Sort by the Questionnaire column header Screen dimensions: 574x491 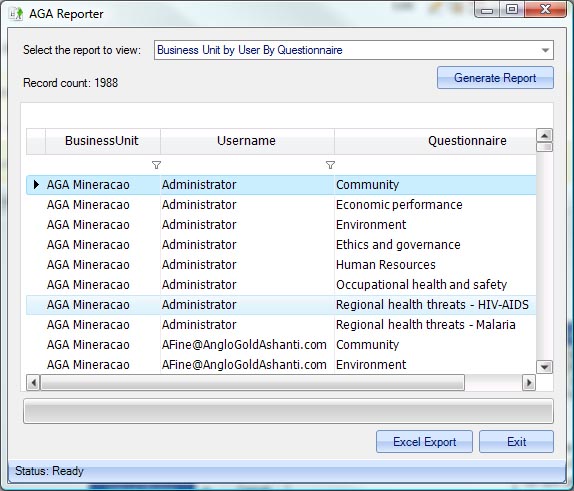(435, 141)
